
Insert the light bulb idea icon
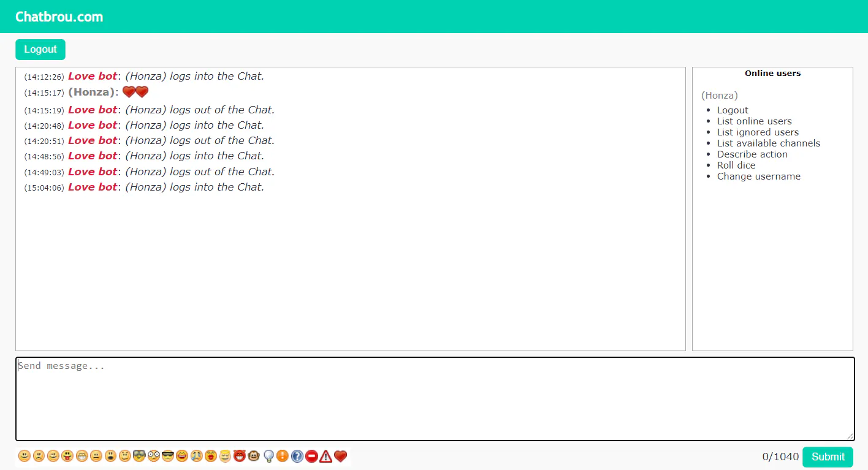pyautogui.click(x=268, y=456)
